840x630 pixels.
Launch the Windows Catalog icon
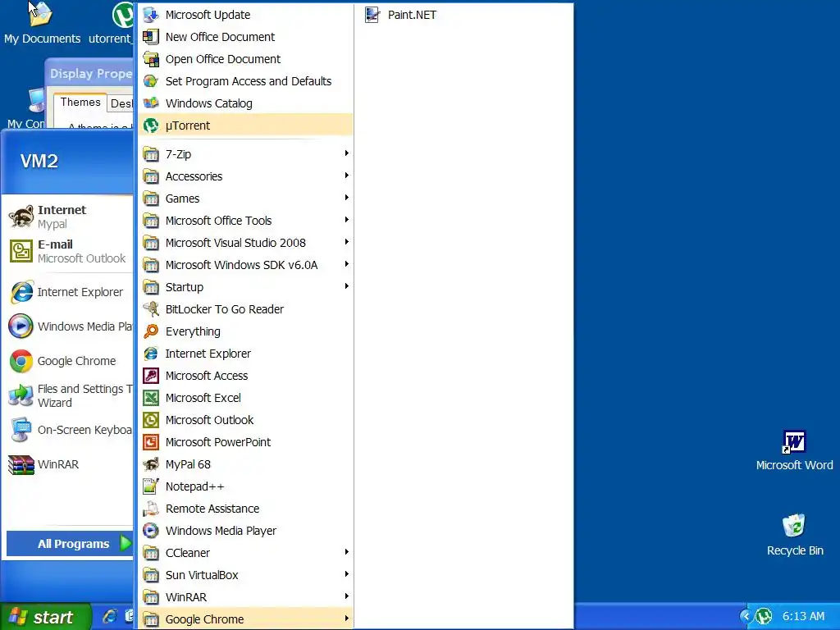pyautogui.click(x=151, y=103)
